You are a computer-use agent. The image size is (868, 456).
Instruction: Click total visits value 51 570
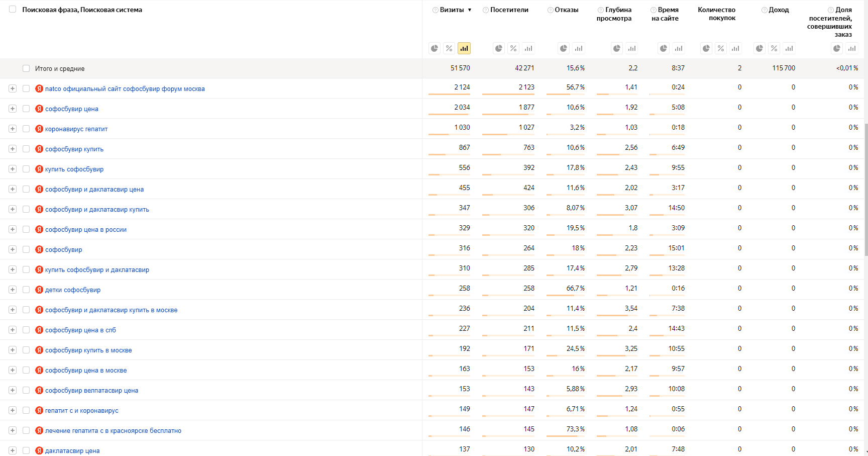coord(460,68)
